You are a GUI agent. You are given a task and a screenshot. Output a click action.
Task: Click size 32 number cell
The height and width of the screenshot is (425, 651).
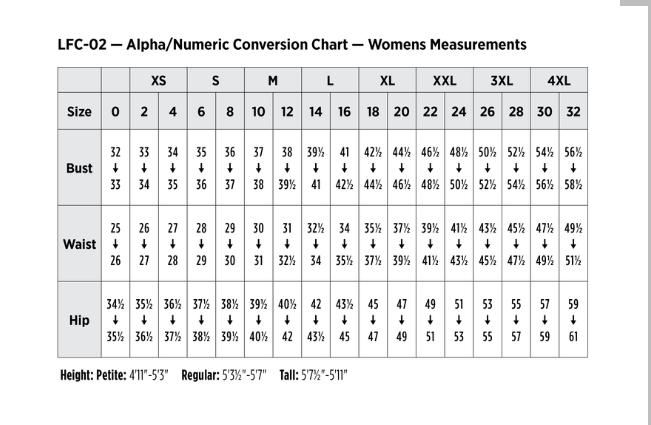[x=573, y=112]
